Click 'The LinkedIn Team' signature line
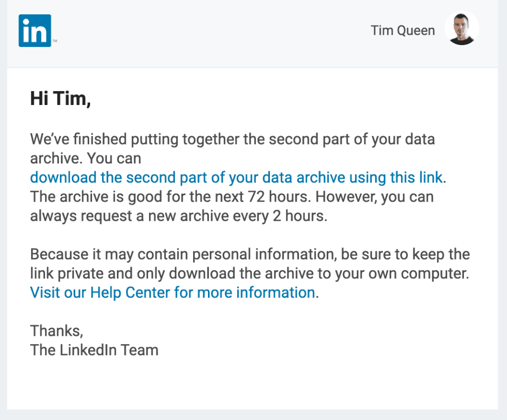Viewport: 507px width, 420px height. point(94,350)
